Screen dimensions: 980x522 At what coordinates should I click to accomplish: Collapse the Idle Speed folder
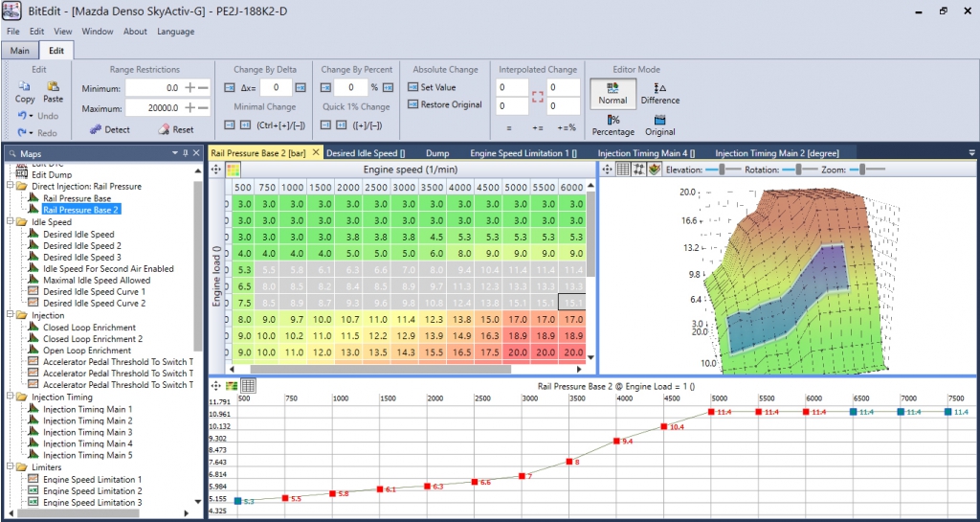pyautogui.click(x=10, y=222)
